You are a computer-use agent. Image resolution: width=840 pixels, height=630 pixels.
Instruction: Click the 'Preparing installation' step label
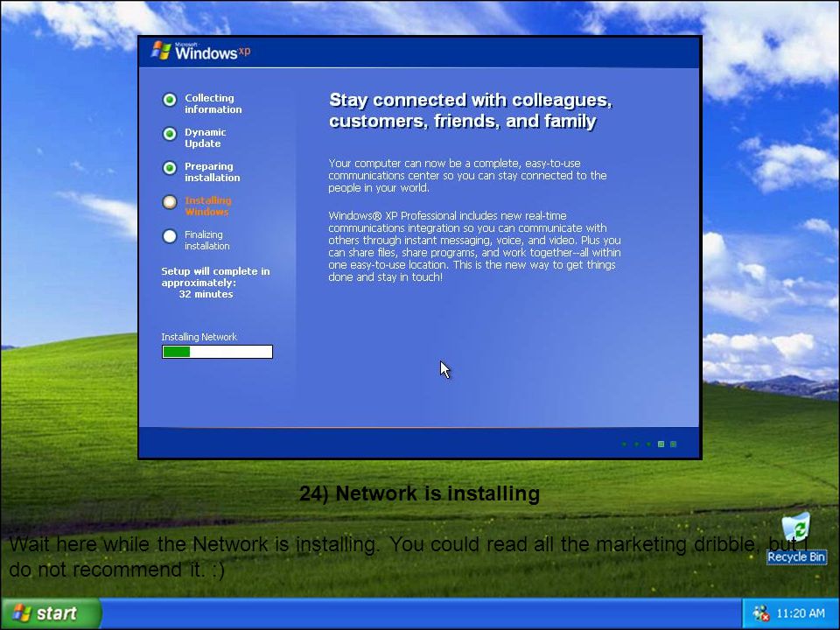click(x=212, y=172)
